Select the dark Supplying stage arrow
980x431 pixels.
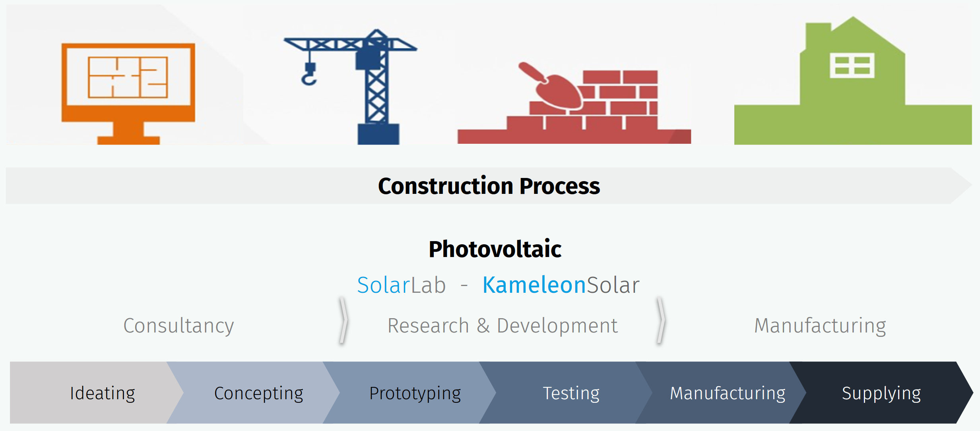point(881,392)
